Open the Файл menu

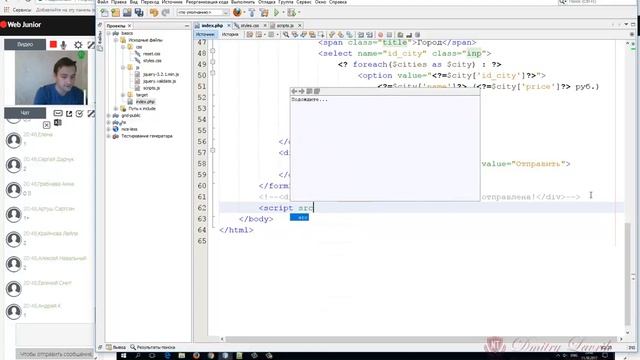click(x=102, y=2)
